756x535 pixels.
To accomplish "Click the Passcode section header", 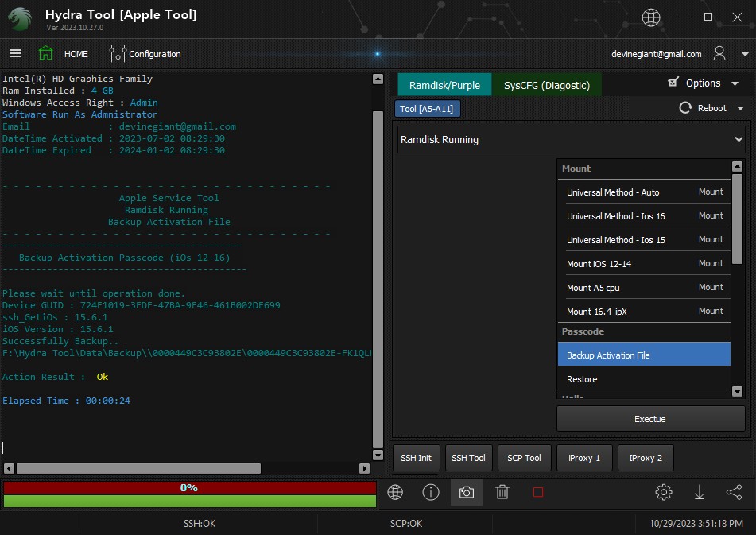I will coord(644,331).
